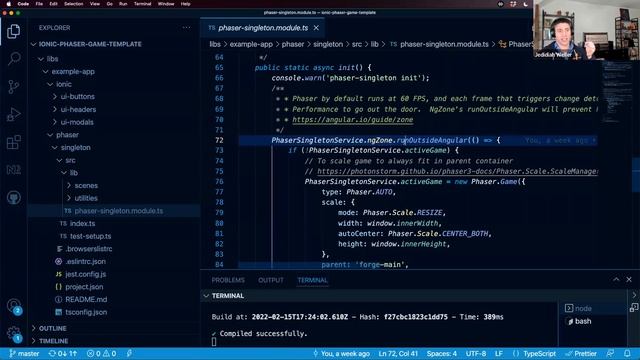Viewport: 640px width, 360px height.
Task: Open errors and warnings count
Action: pyautogui.click(x=101, y=353)
